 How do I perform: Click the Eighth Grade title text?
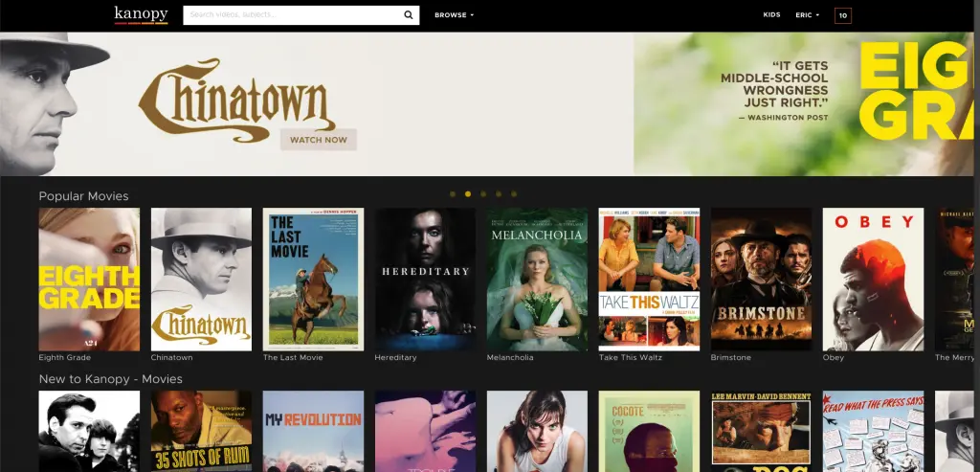tap(65, 358)
